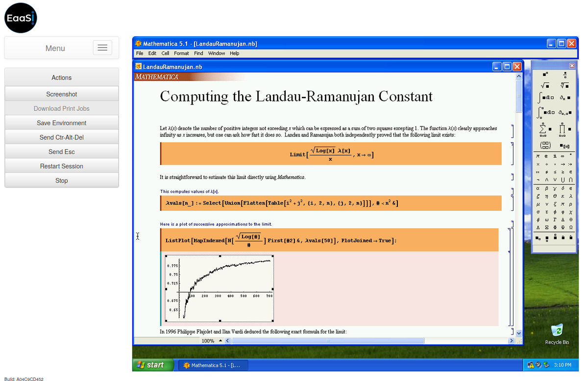Image resolution: width=588 pixels, height=381 pixels.
Task: Insert capital Psi from palette
Action: pyautogui.click(x=563, y=228)
